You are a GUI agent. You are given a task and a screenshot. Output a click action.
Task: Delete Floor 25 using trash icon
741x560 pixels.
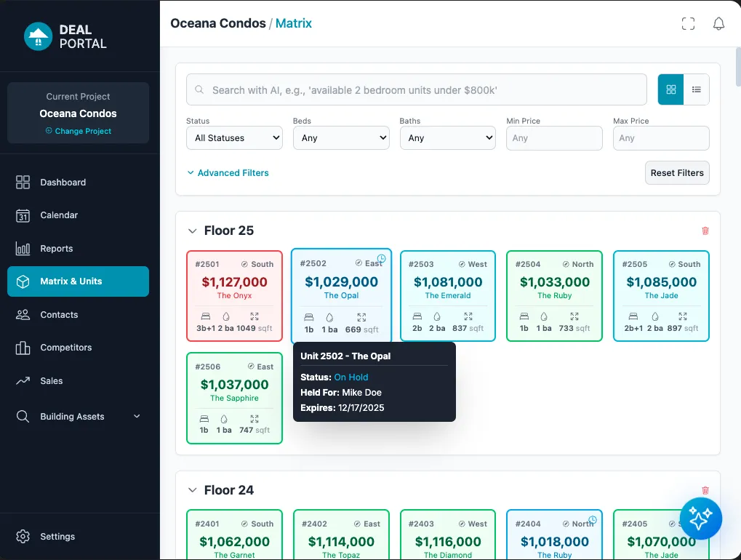coord(705,231)
